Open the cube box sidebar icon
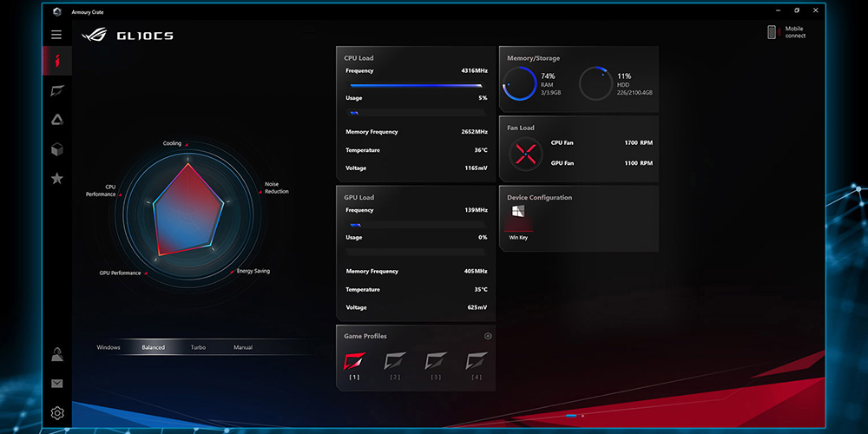This screenshot has height=434, width=868. pos(57,149)
